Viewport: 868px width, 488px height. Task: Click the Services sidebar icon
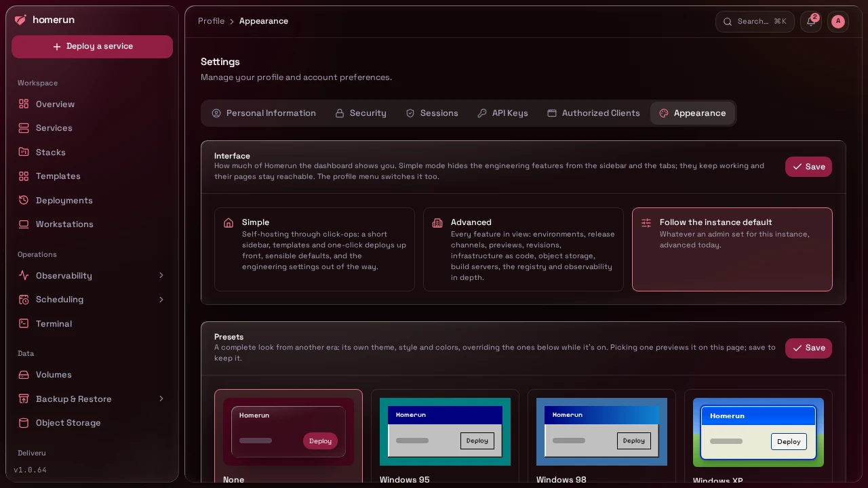24,128
